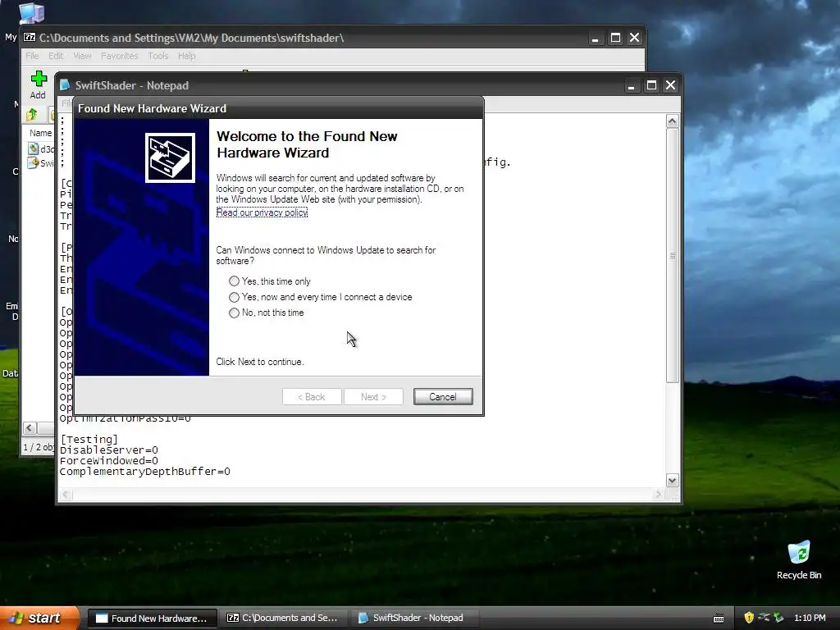Click the safely remove hardware tray icon
The width and height of the screenshot is (840, 630).
click(x=778, y=618)
